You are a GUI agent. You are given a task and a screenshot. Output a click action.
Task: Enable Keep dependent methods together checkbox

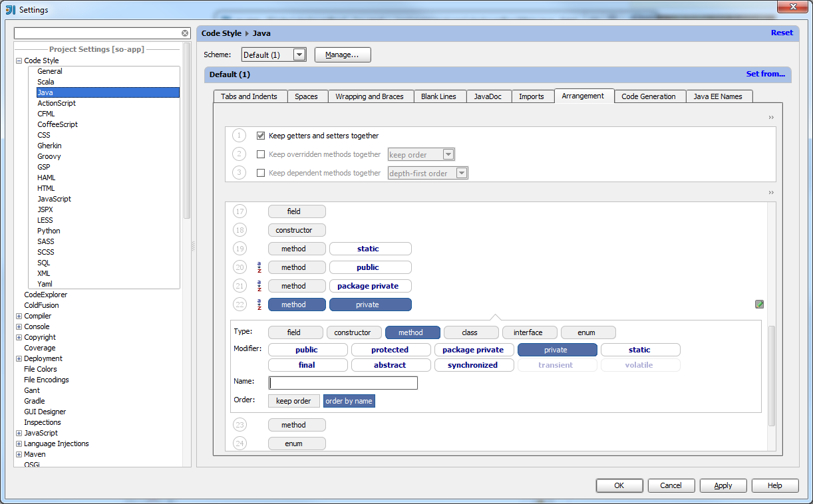261,173
